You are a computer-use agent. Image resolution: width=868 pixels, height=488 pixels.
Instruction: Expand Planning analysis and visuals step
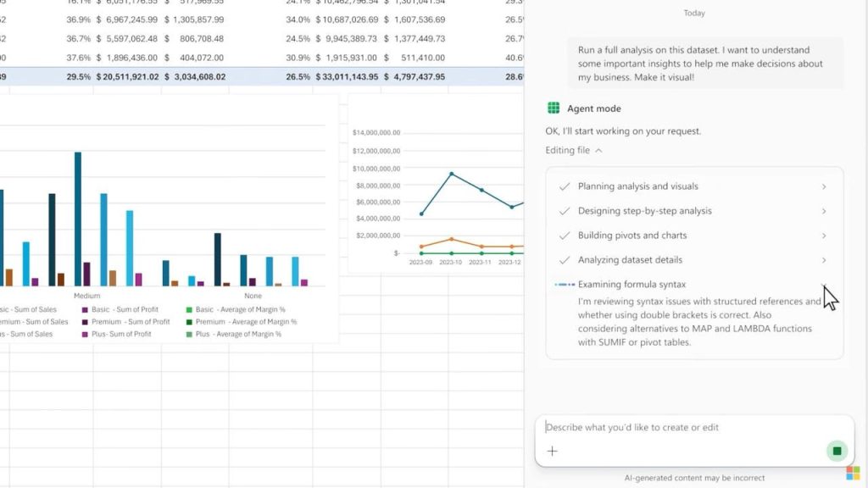click(824, 187)
